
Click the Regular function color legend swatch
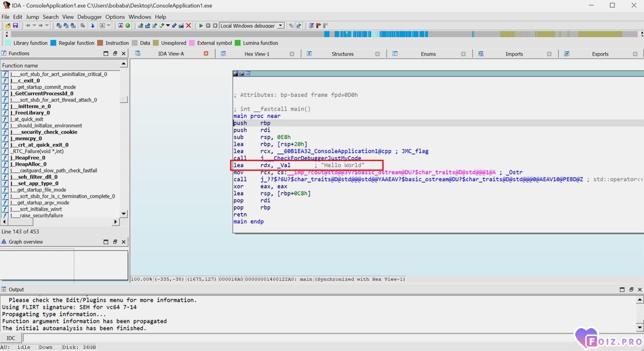click(x=53, y=43)
